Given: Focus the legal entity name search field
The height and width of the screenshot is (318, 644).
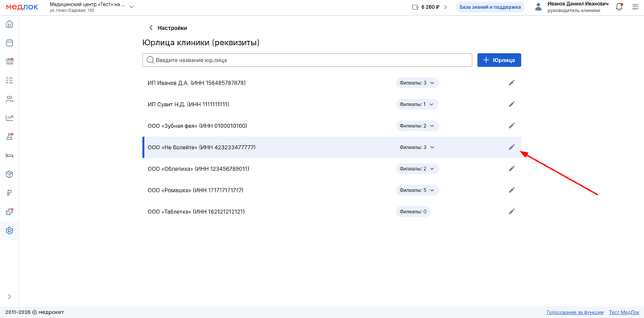Looking at the screenshot, I should point(308,60).
